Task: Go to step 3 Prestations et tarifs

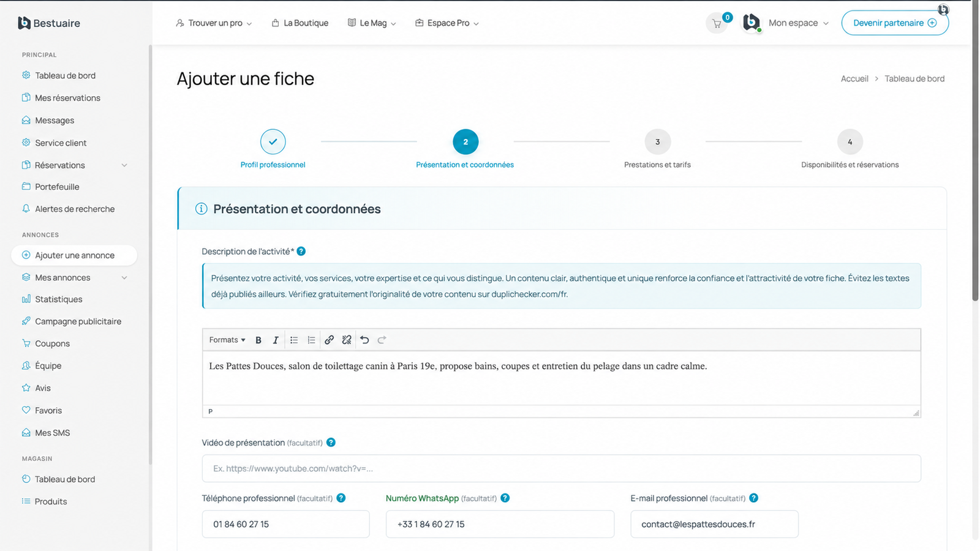Action: click(658, 141)
